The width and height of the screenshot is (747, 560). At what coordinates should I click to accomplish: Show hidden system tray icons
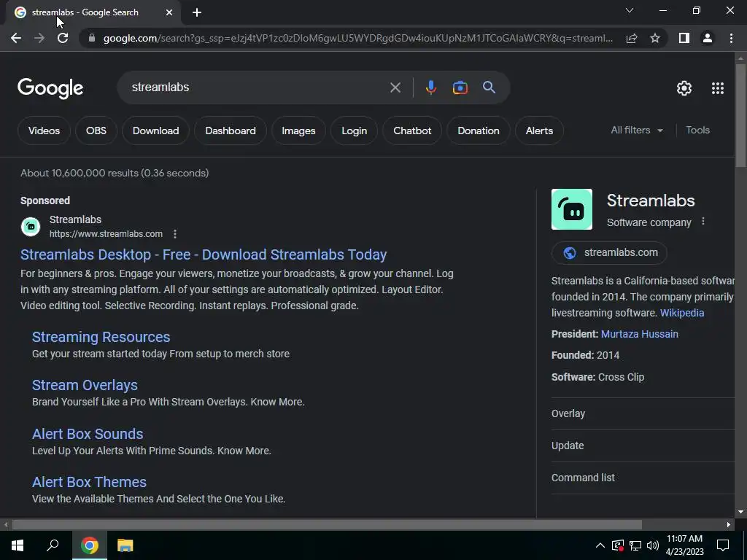coord(600,545)
